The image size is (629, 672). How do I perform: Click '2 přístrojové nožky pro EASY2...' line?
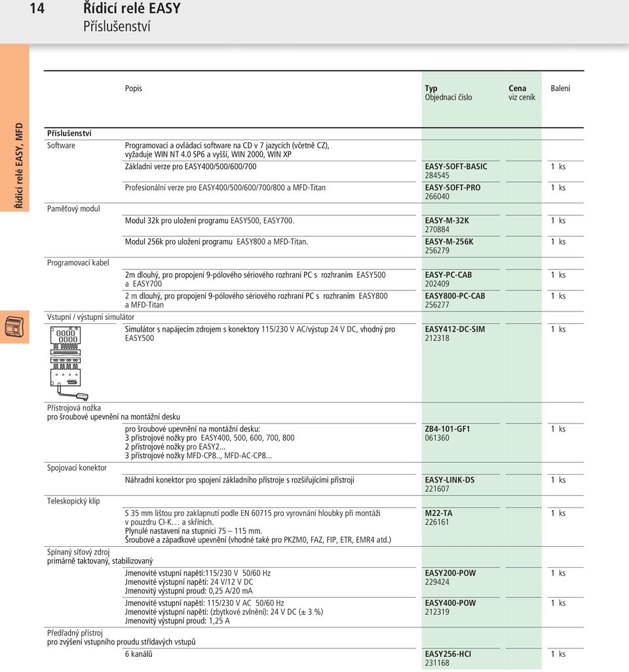tap(175, 446)
